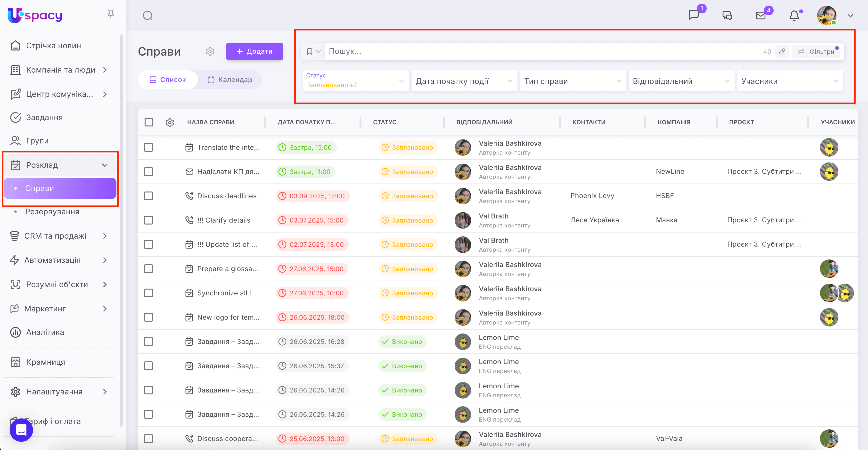Click the gear icon next to Справи title
The height and width of the screenshot is (450, 868).
coord(210,51)
